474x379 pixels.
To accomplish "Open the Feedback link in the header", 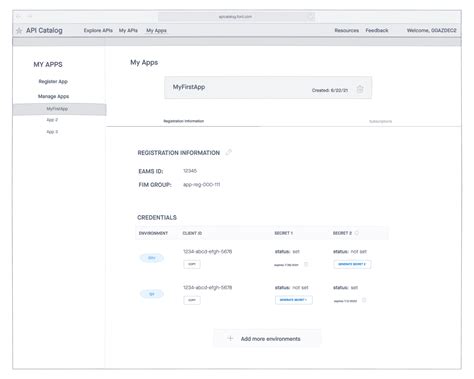I will pos(377,30).
